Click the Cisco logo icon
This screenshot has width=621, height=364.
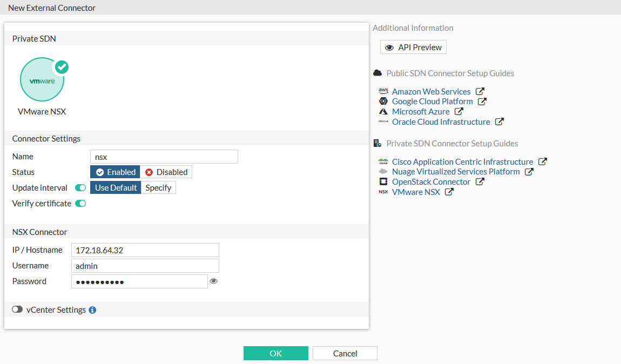[383, 161]
